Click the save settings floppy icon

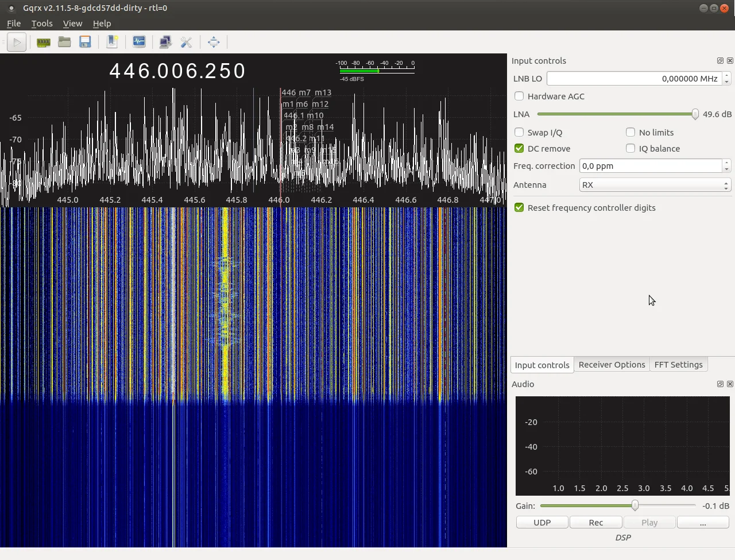pos(86,42)
